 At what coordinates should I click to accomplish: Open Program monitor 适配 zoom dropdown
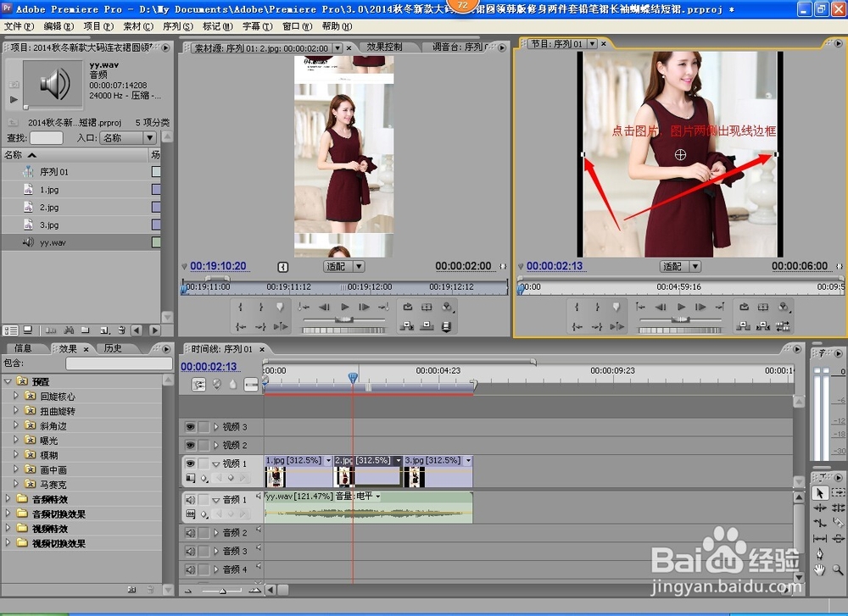coord(681,266)
